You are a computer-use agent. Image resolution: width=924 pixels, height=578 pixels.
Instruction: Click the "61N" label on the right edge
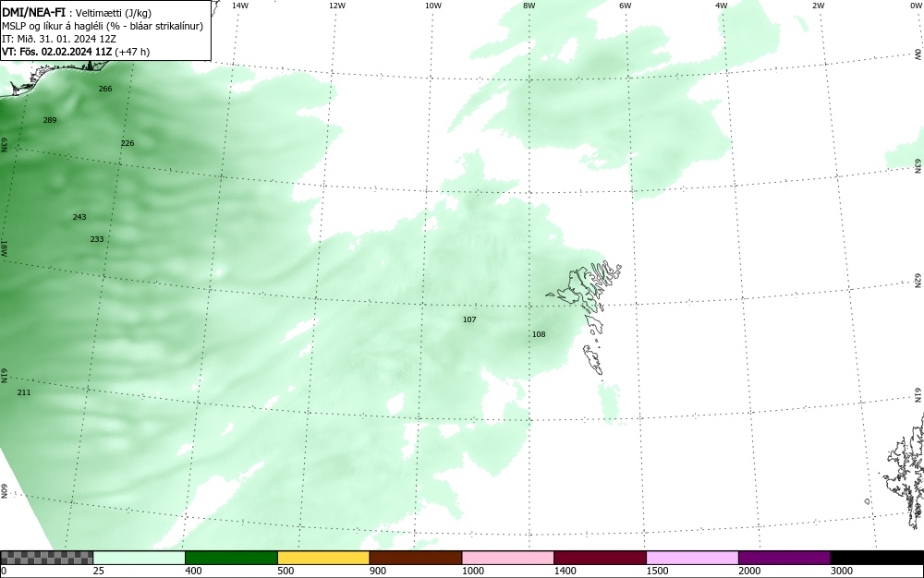(x=918, y=395)
